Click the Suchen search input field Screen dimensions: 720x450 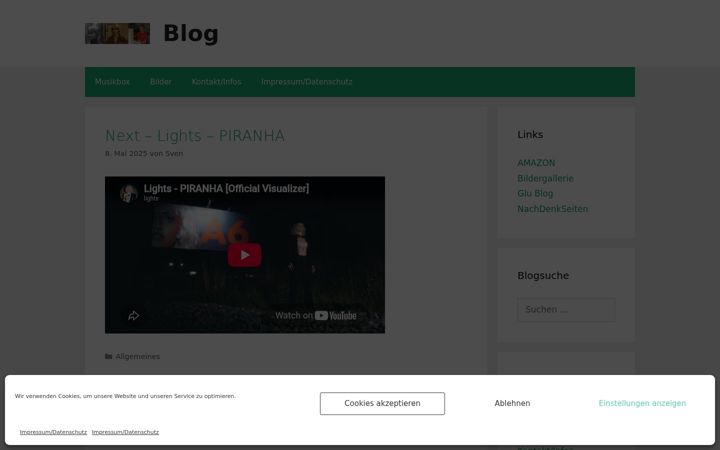567,309
